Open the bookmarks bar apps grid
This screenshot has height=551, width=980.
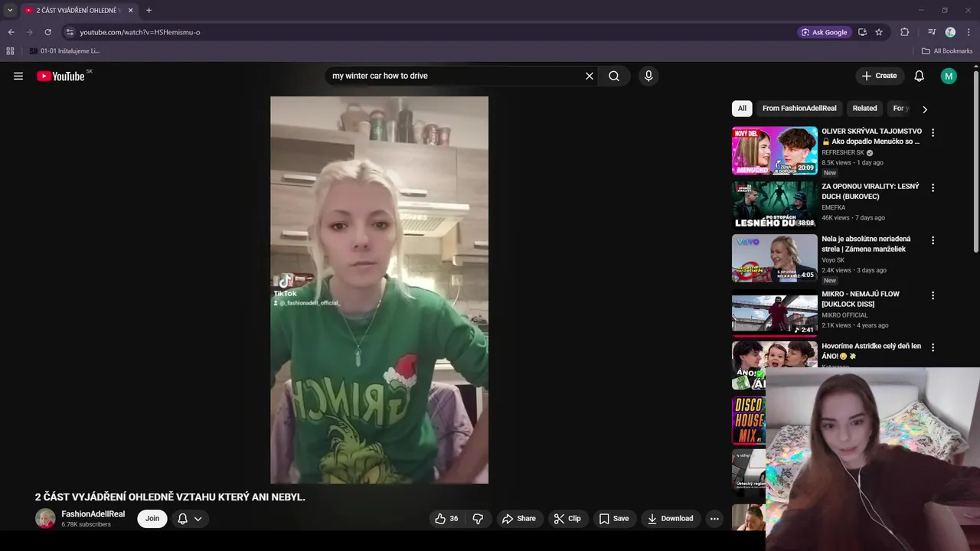10,51
